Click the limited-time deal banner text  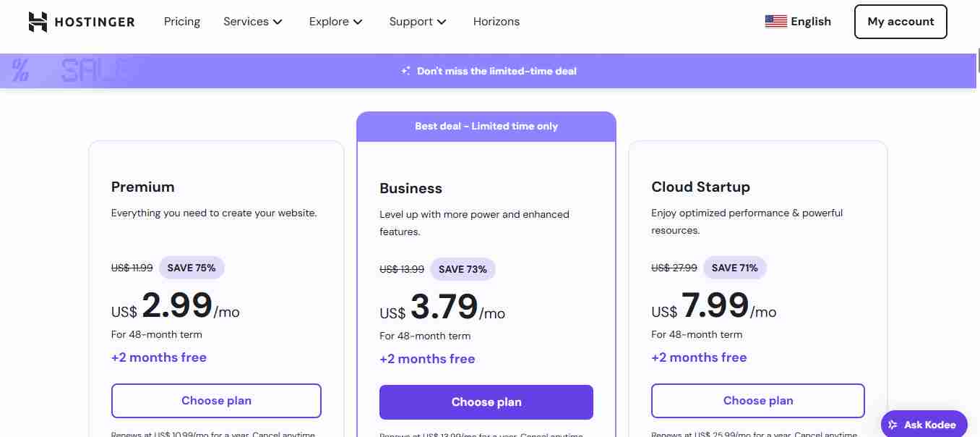click(497, 71)
